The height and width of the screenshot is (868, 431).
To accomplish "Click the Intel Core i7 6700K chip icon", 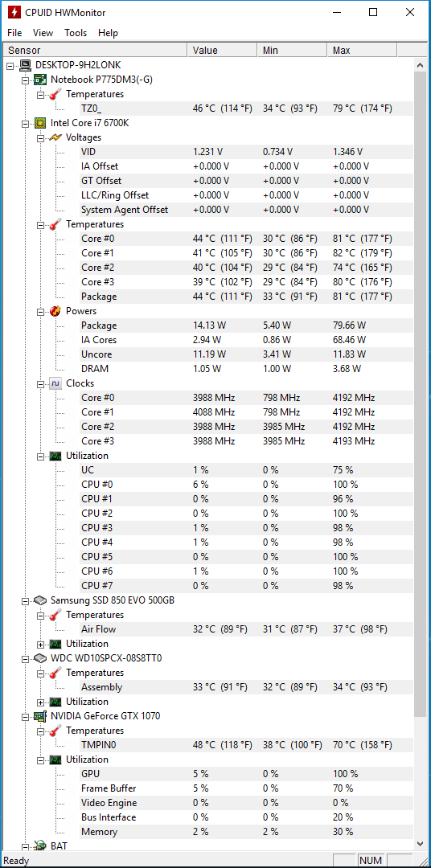I will point(40,123).
